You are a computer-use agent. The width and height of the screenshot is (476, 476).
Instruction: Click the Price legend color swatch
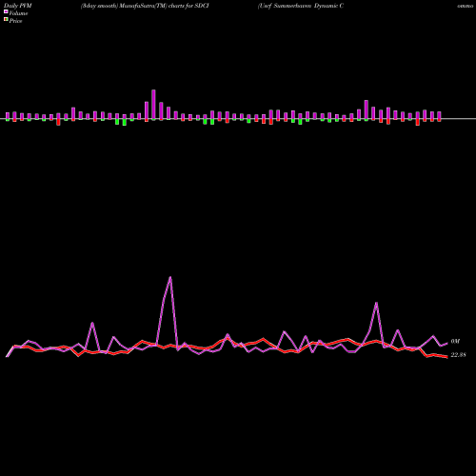(x=6, y=20)
